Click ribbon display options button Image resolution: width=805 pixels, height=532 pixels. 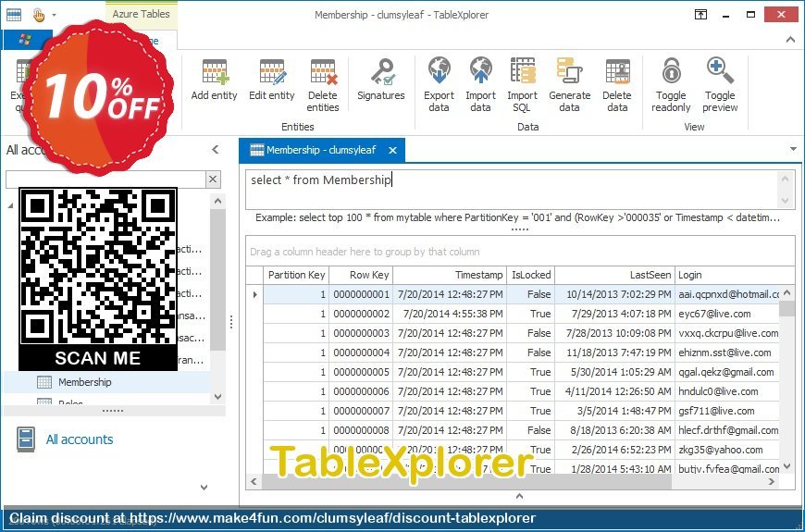[x=700, y=15]
